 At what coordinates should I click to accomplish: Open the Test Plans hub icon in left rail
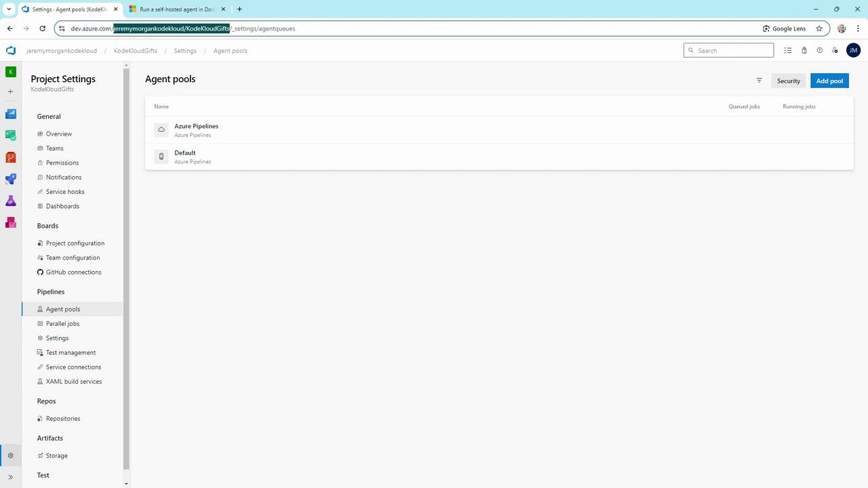[10, 201]
